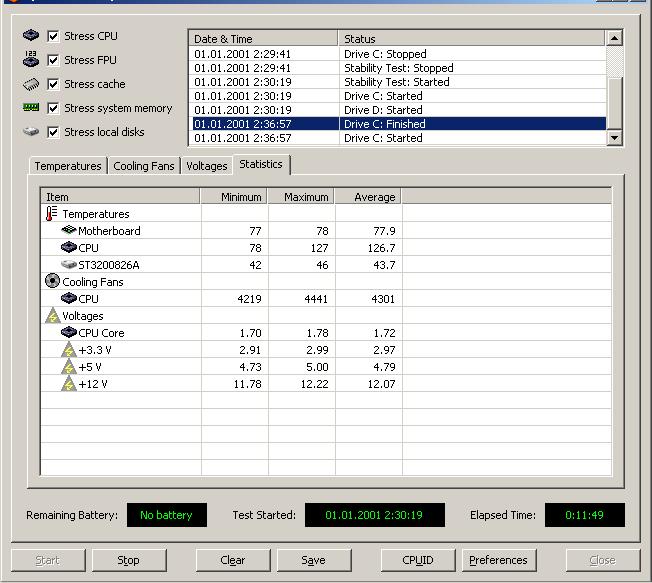Disable the Stress local disks option
This screenshot has height=583, width=652.
(x=53, y=132)
